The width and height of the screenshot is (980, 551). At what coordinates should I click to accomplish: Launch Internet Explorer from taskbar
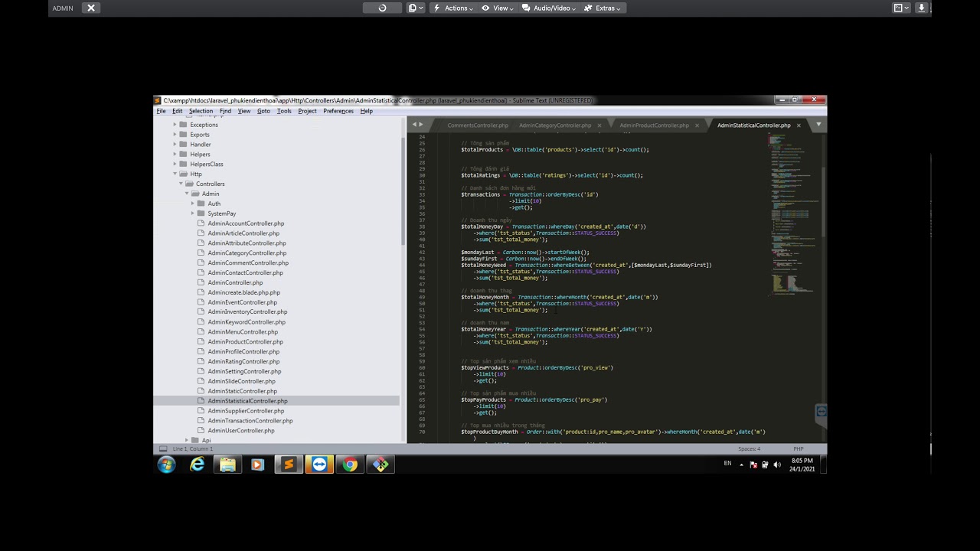pyautogui.click(x=197, y=465)
